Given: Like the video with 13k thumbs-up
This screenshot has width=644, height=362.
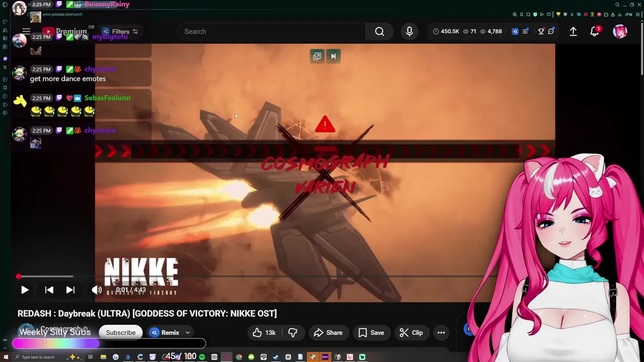Looking at the screenshot, I should point(264,332).
